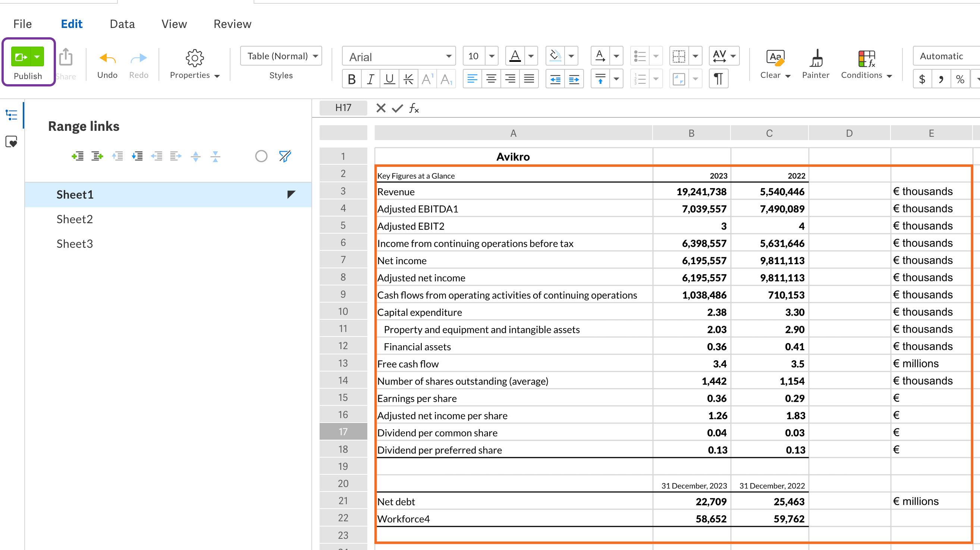Open the Arial font dropdown
This screenshot has height=550, width=980.
(x=399, y=56)
